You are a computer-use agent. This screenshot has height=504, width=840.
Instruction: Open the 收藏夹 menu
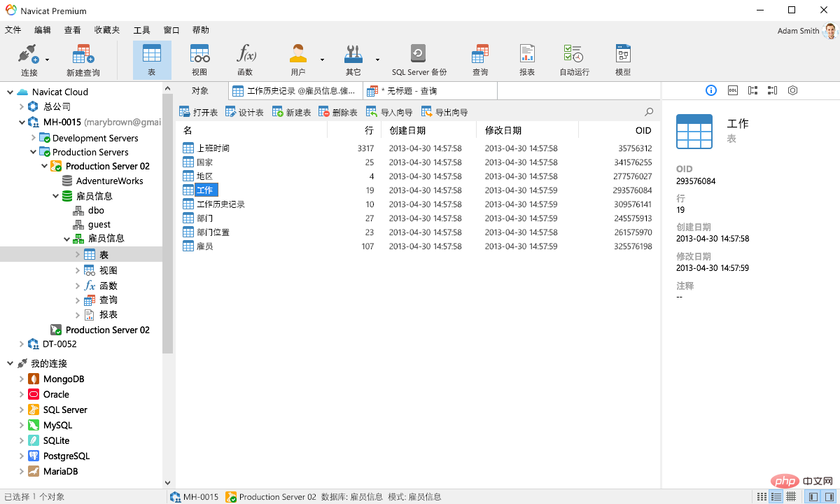pyautogui.click(x=107, y=30)
